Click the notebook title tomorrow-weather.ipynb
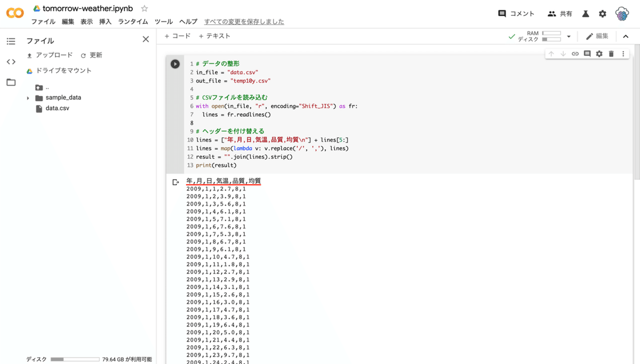This screenshot has height=364, width=640. pos(87,9)
